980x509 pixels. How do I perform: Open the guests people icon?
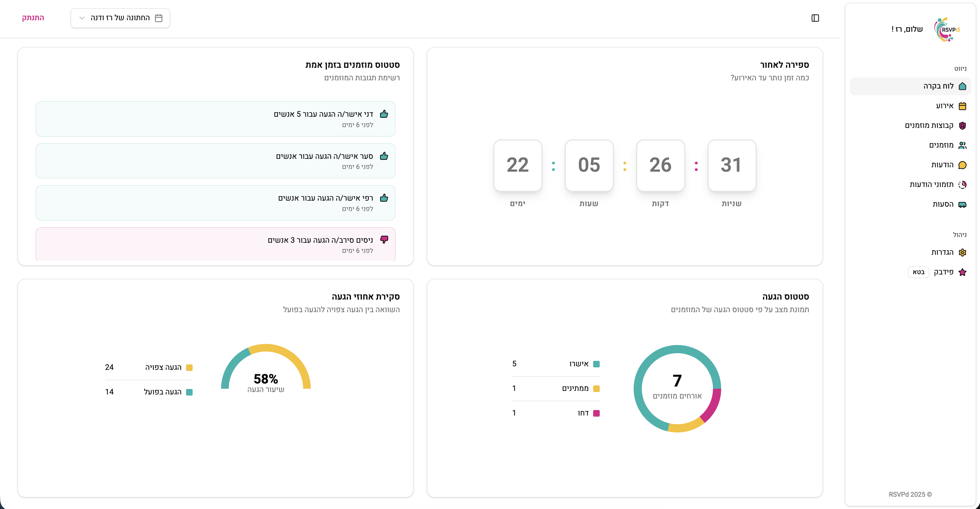962,145
